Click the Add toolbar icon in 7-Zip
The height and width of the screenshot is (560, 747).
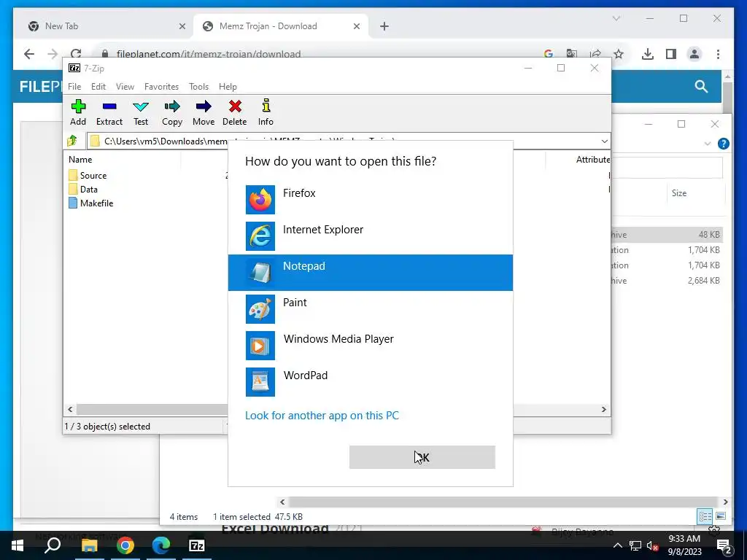point(78,112)
